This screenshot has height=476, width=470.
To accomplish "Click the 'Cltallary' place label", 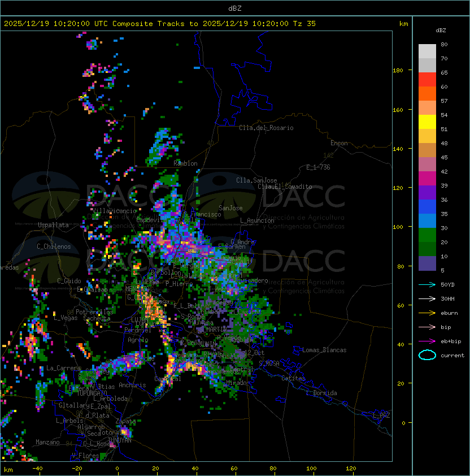I will pos(74,405).
